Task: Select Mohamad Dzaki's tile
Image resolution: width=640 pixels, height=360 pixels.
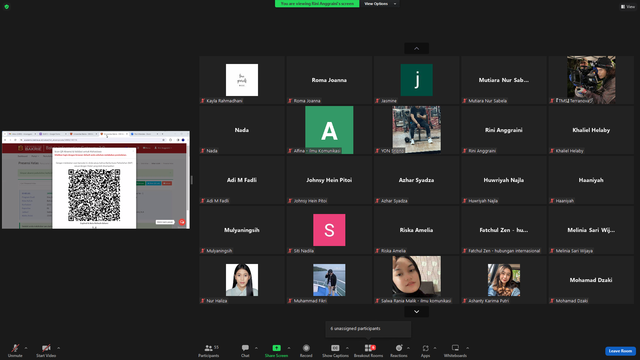Action: (591, 280)
